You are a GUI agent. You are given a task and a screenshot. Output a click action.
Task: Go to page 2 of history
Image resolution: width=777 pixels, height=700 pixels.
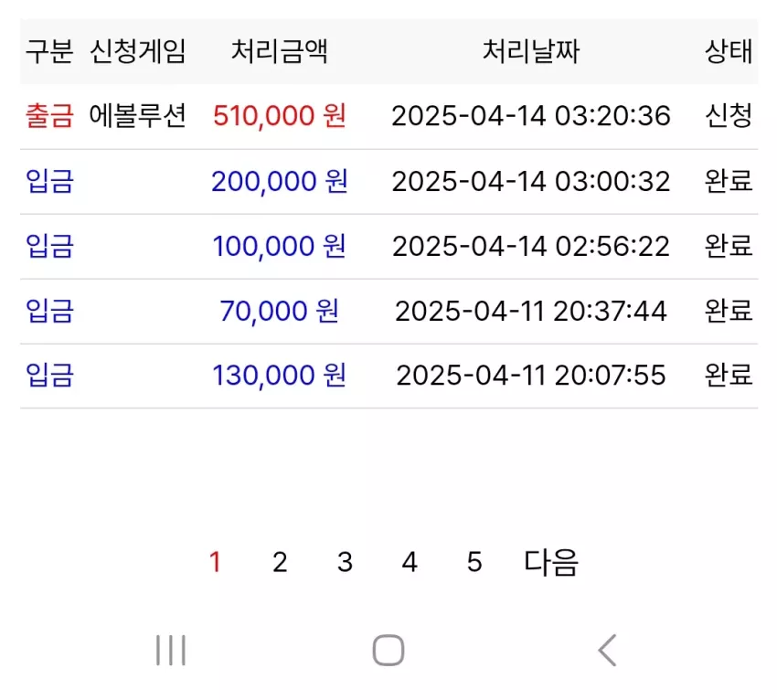pos(280,562)
